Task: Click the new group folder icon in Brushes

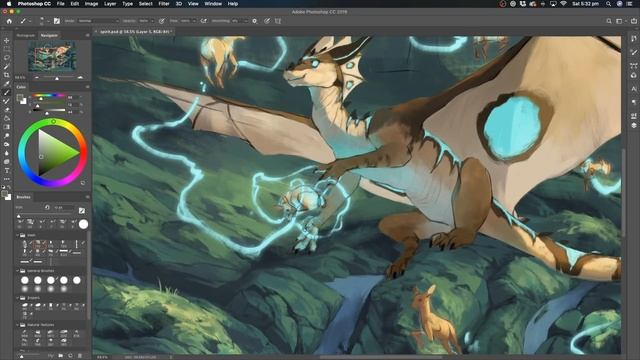Action: click(x=60, y=356)
